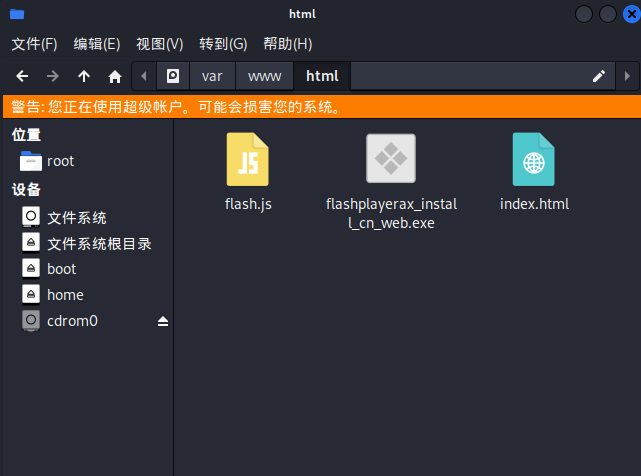Toggle path editing with the pencil icon
This screenshot has height=476, width=641.
coord(599,76)
